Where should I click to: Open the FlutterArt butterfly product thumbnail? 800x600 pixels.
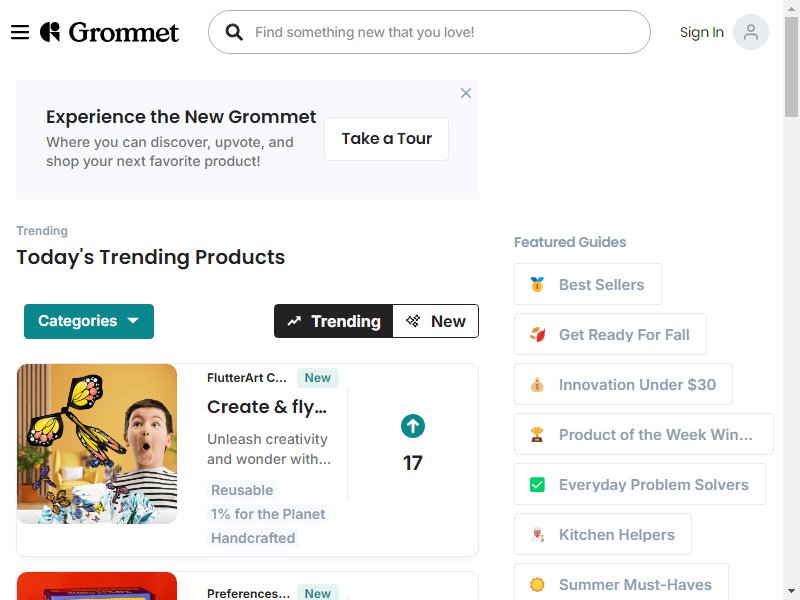click(x=97, y=444)
